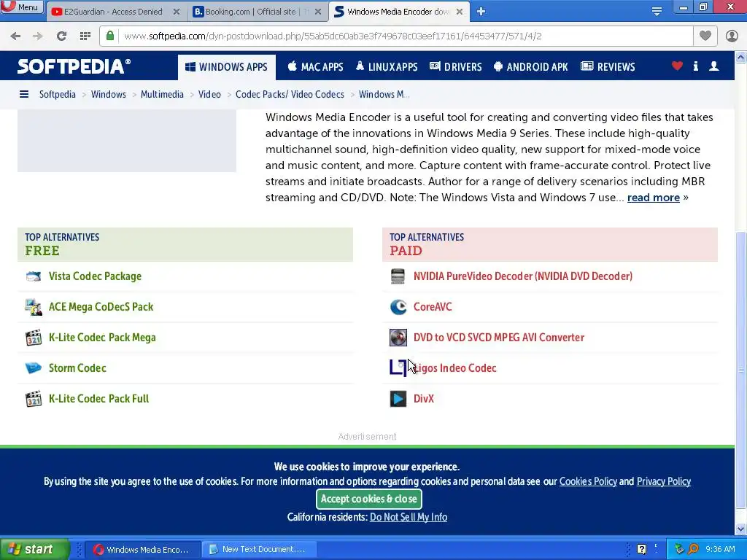Open the Reviews section
Image resolution: width=747 pixels, height=560 pixels.
coord(608,67)
